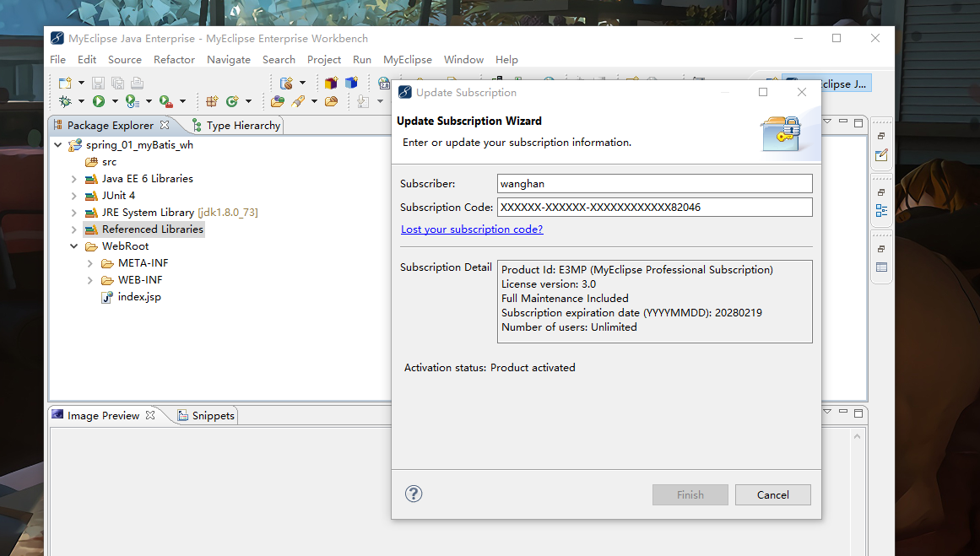Open the Edit menu
The image size is (980, 556).
(x=87, y=59)
